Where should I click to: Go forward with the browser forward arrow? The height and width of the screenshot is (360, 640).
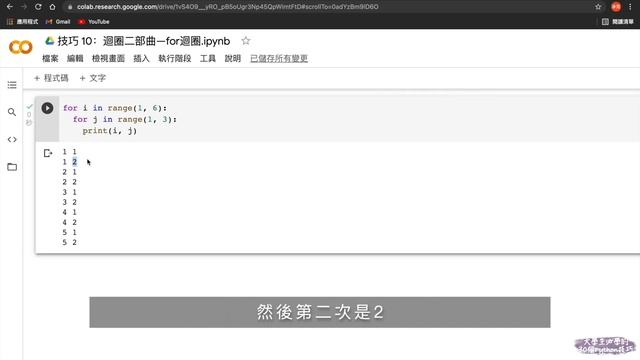pos(24,7)
